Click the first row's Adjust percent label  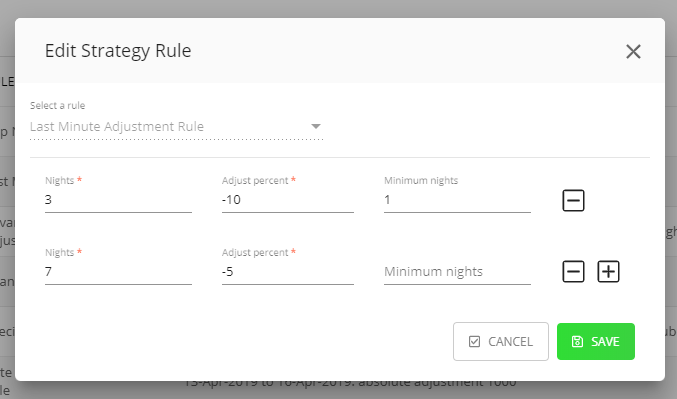click(255, 180)
